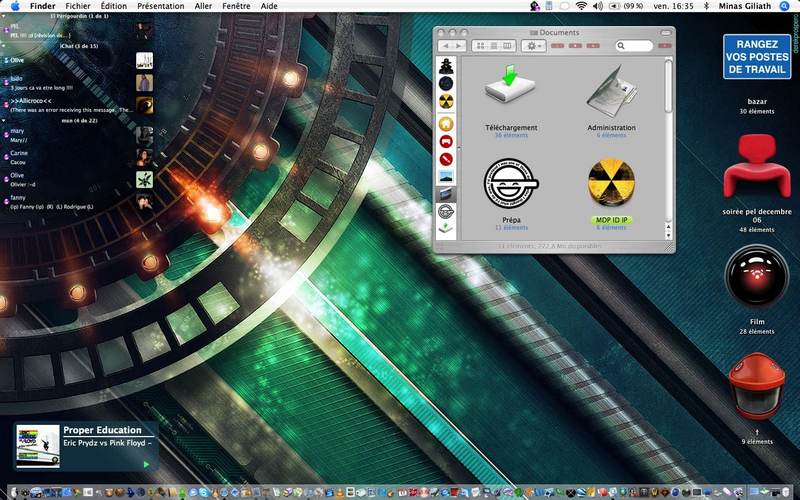
Task: Click the Home icon in Finder sidebar
Action: 446,123
